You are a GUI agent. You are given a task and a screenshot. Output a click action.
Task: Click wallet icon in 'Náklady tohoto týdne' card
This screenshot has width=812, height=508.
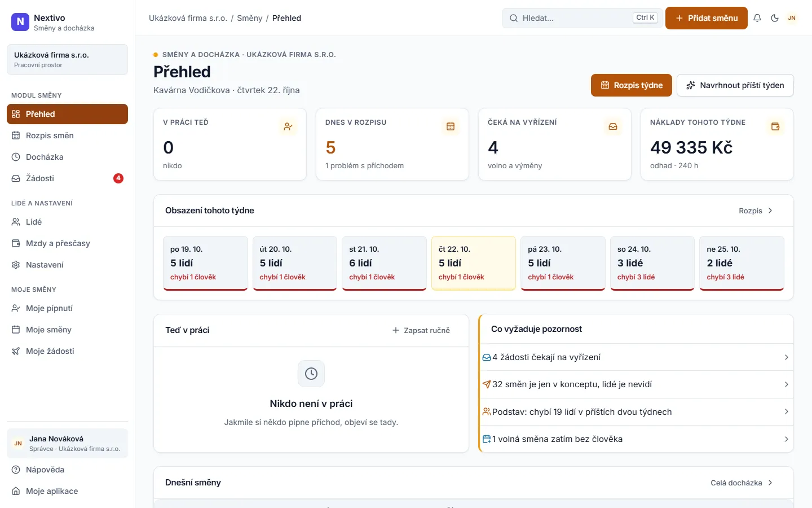[x=775, y=126]
